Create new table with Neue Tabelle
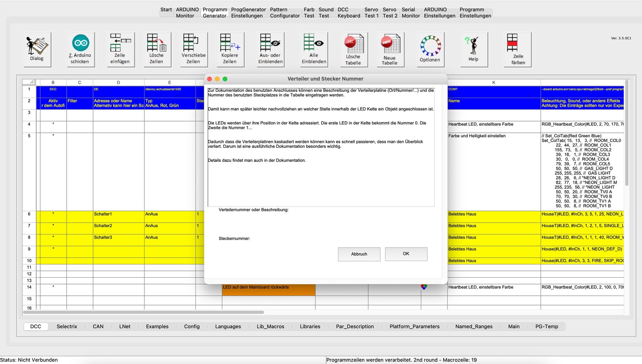Screen dimensions: 642x364 [x=390, y=49]
